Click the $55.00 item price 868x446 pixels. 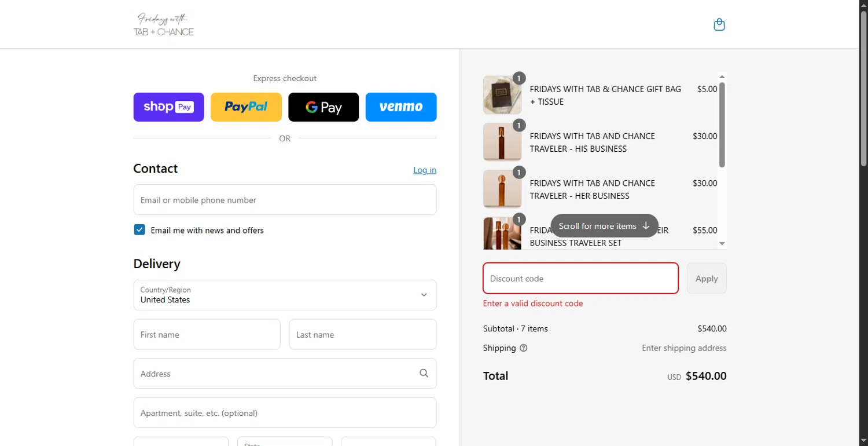pyautogui.click(x=705, y=230)
